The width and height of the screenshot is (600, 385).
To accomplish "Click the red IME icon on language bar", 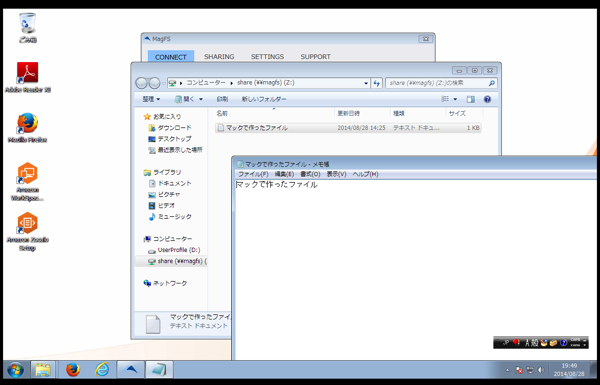I will tap(516, 342).
